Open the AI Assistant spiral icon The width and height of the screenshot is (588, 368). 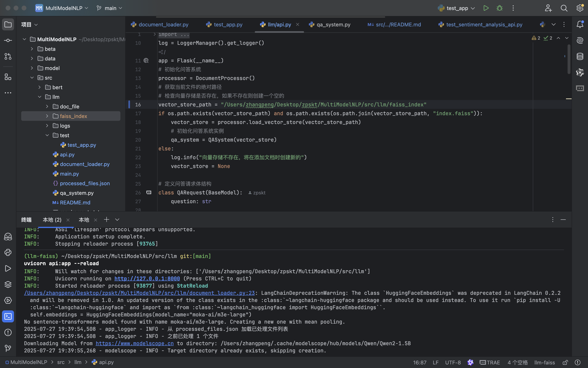[x=580, y=40]
